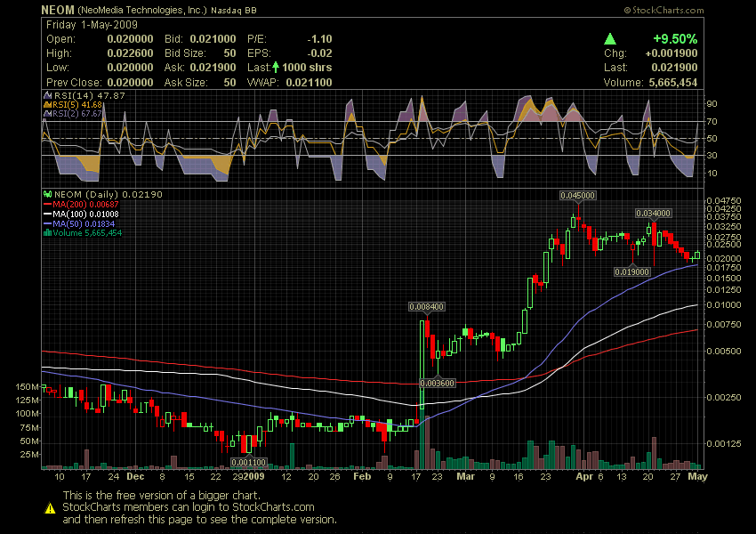The height and width of the screenshot is (534, 756).
Task: Click the 25M volume axis label
Action: [x=29, y=455]
